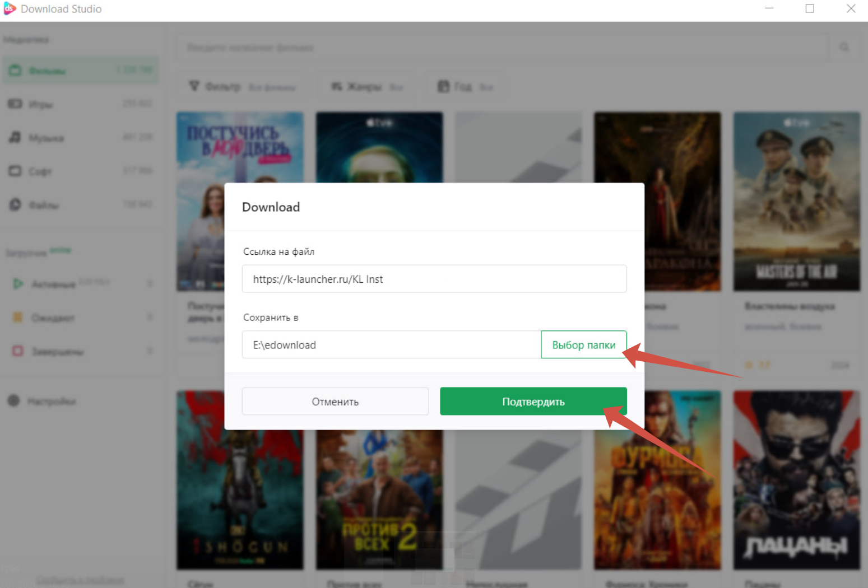Go to the Софт category in the sidebar
The image size is (868, 588).
[80, 171]
